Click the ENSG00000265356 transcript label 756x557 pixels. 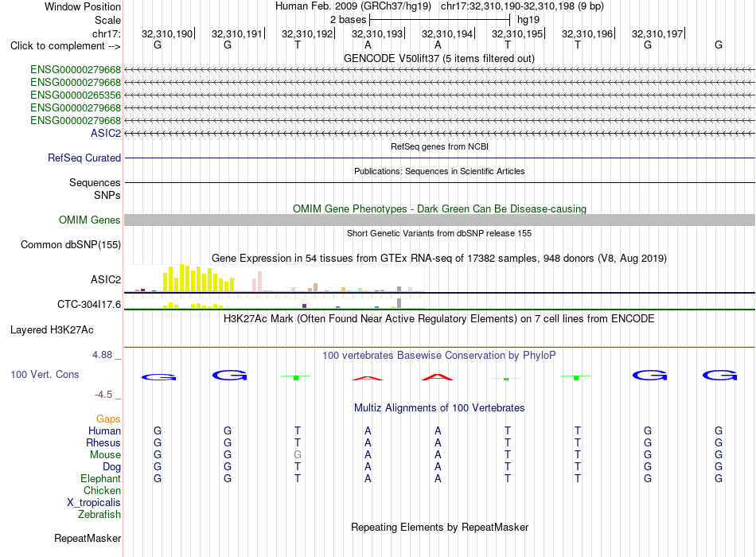(76, 95)
